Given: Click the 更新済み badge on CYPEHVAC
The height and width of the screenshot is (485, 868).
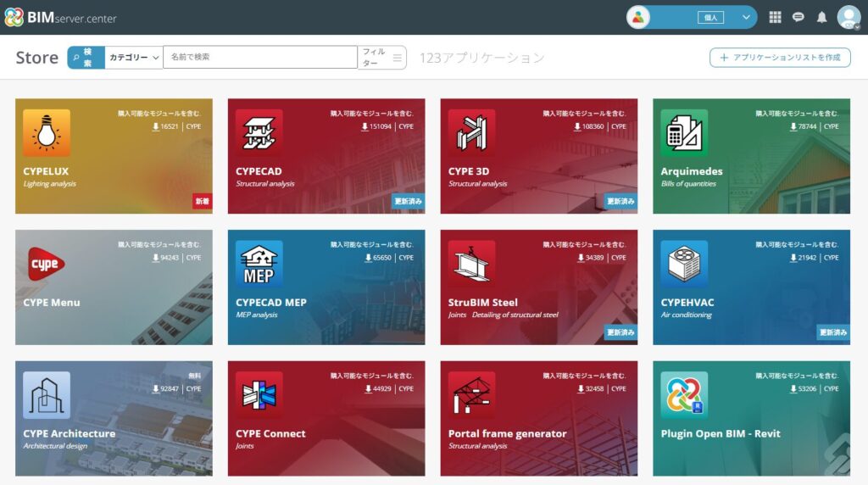Looking at the screenshot, I should tap(833, 332).
